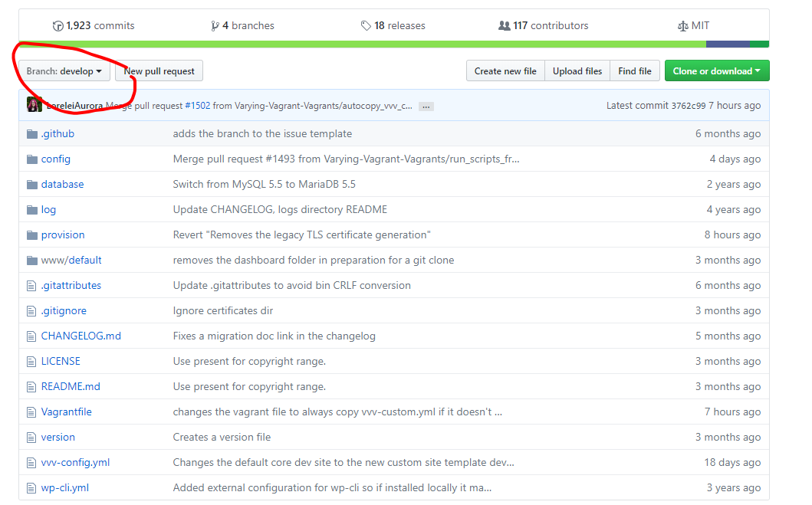Click folder icon next to www/default
Screen dimensions: 812x505
[x=32, y=261]
